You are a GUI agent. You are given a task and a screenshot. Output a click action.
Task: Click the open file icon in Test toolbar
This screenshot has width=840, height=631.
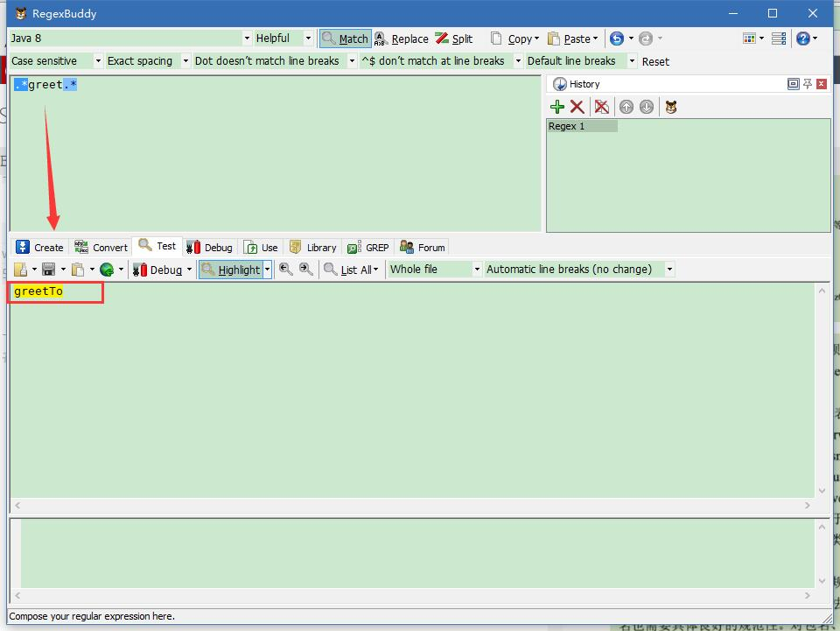20,270
